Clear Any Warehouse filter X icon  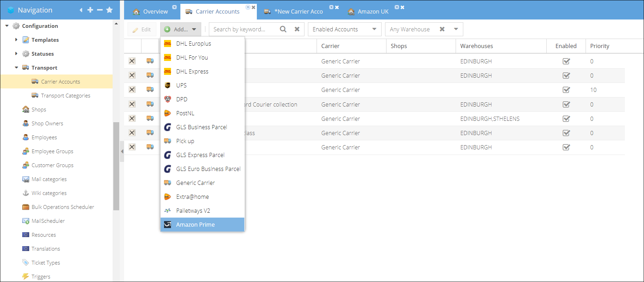[442, 29]
